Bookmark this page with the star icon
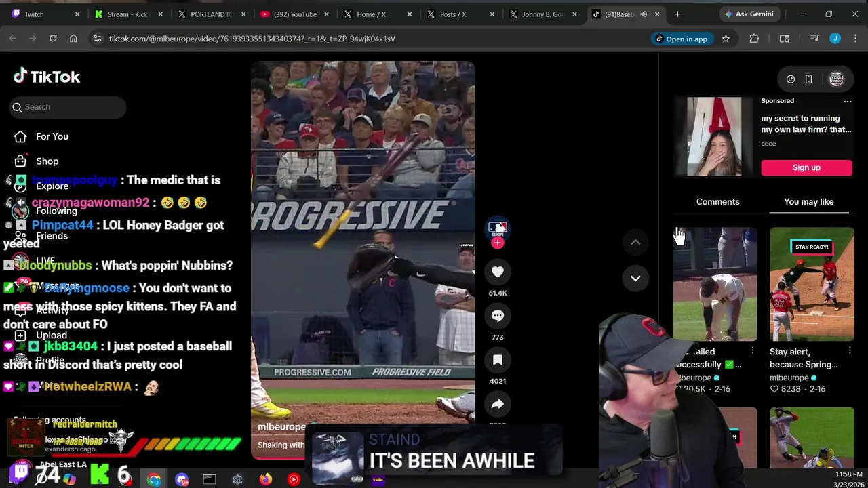 pos(726,39)
